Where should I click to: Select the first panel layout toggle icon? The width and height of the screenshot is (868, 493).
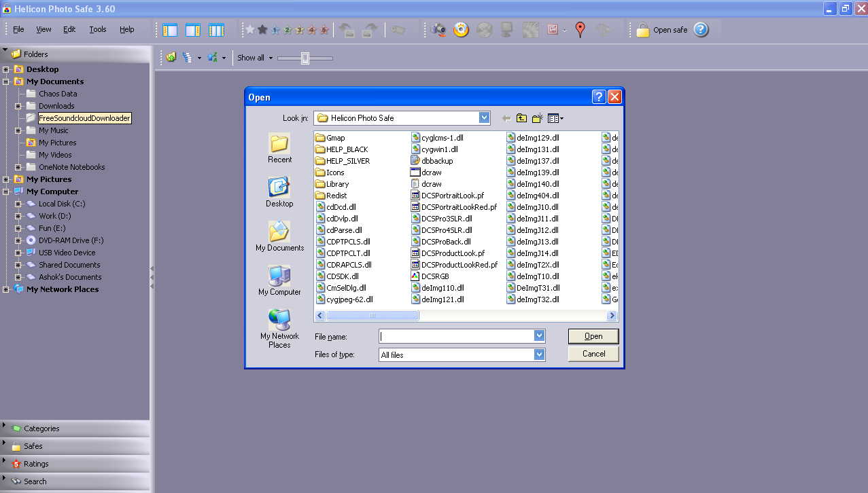pos(170,30)
